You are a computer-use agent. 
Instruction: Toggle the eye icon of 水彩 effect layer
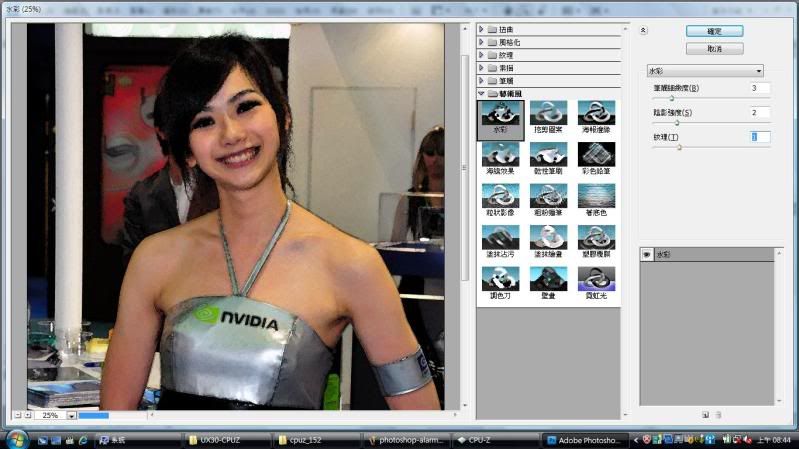(x=647, y=254)
